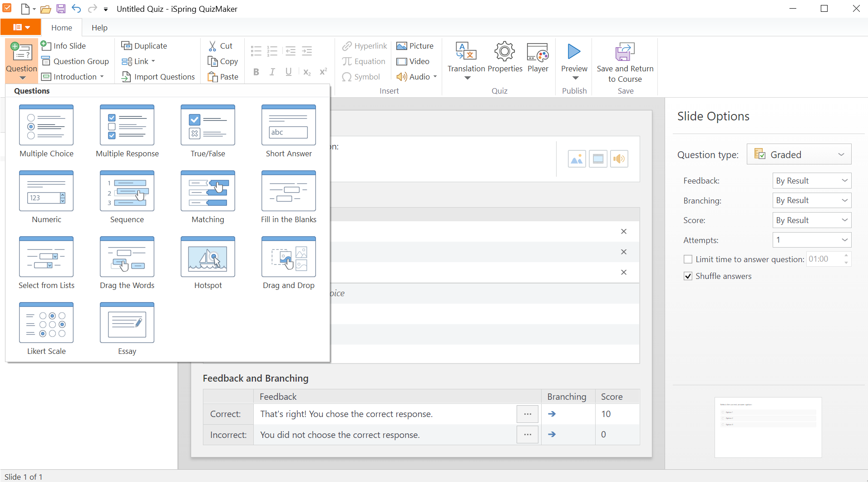The image size is (868, 482).
Task: Remove the first answer choice
Action: pos(624,232)
